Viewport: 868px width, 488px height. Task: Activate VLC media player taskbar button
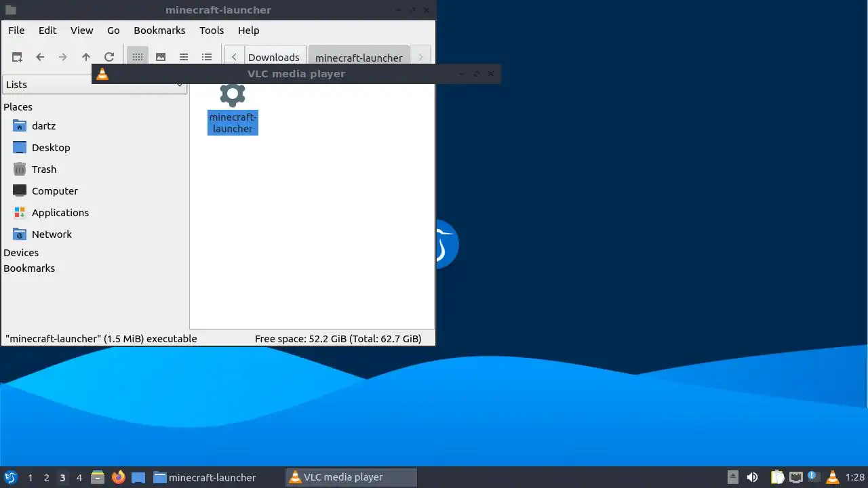(x=351, y=477)
